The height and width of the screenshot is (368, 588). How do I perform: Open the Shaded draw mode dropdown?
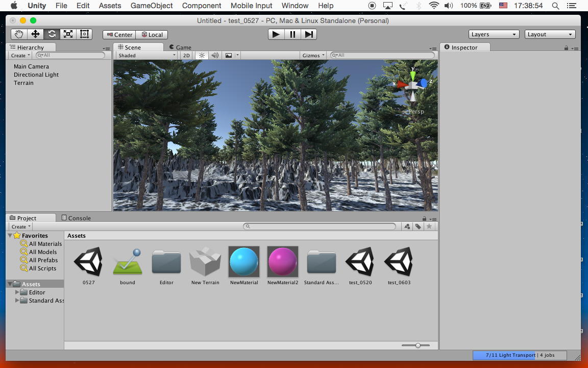(146, 55)
